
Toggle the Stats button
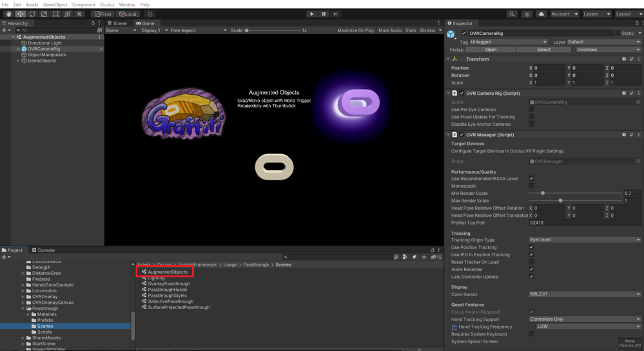click(410, 30)
